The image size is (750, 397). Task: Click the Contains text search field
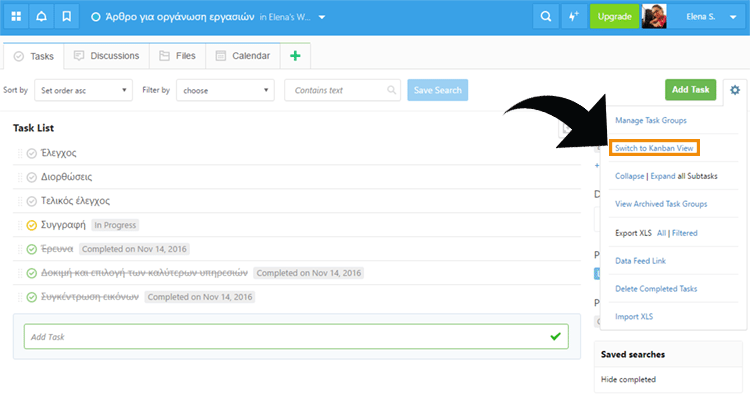pos(342,90)
